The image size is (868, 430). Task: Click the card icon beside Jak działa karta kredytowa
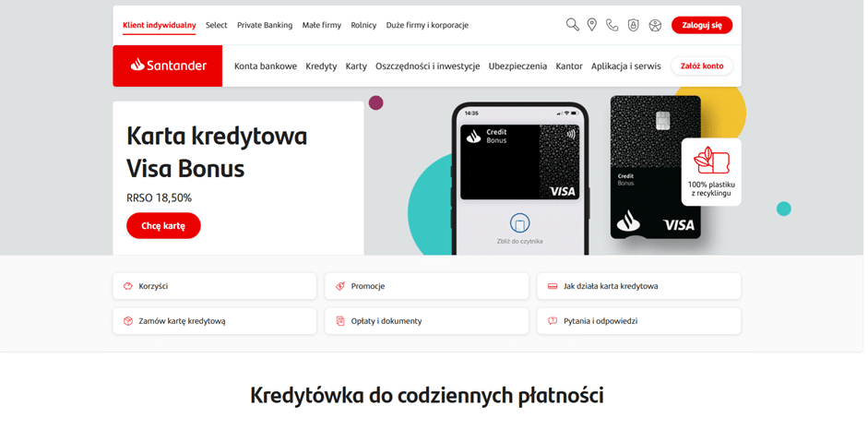(552, 286)
